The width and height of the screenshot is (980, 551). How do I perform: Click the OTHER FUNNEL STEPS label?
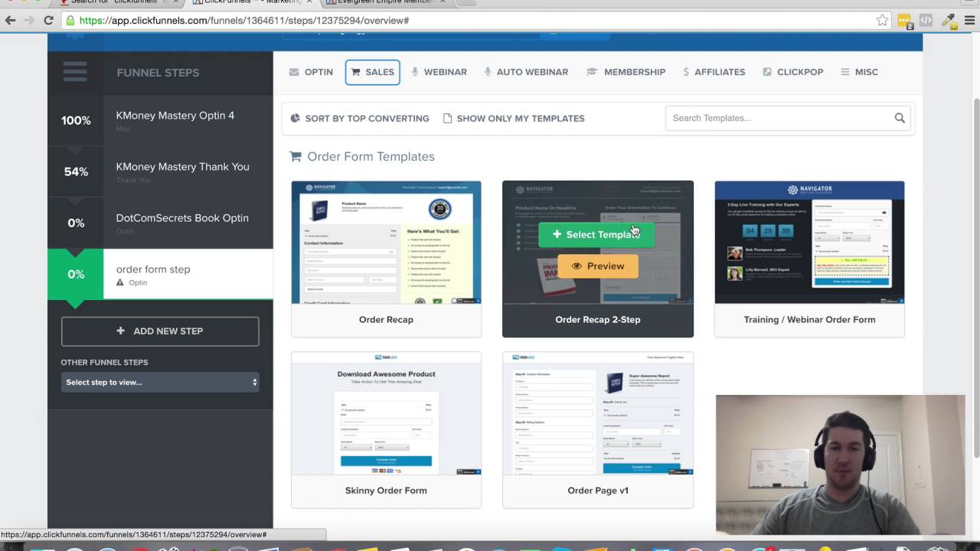pos(104,362)
